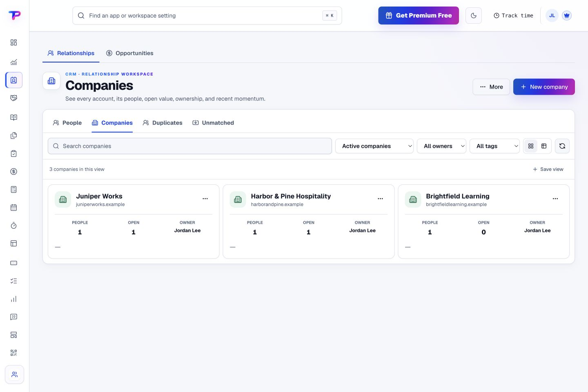
Task: Select the People tab
Action: 67,123
